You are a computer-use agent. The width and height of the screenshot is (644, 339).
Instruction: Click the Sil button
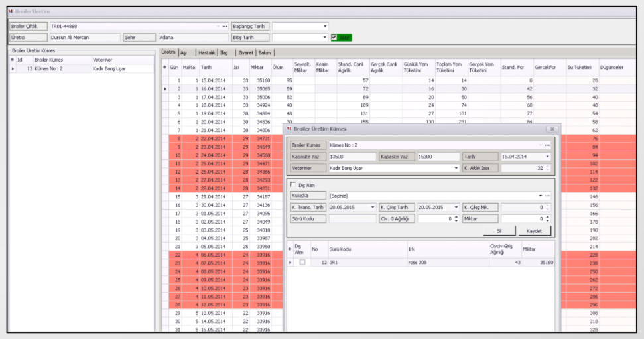pos(499,231)
